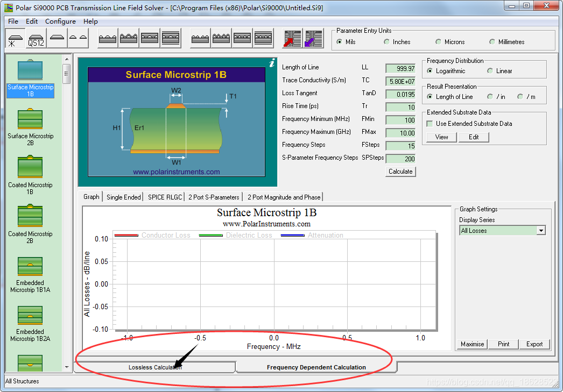Screen dimensions: 563x392
Task: Click the Calculate button
Action: [400, 172]
